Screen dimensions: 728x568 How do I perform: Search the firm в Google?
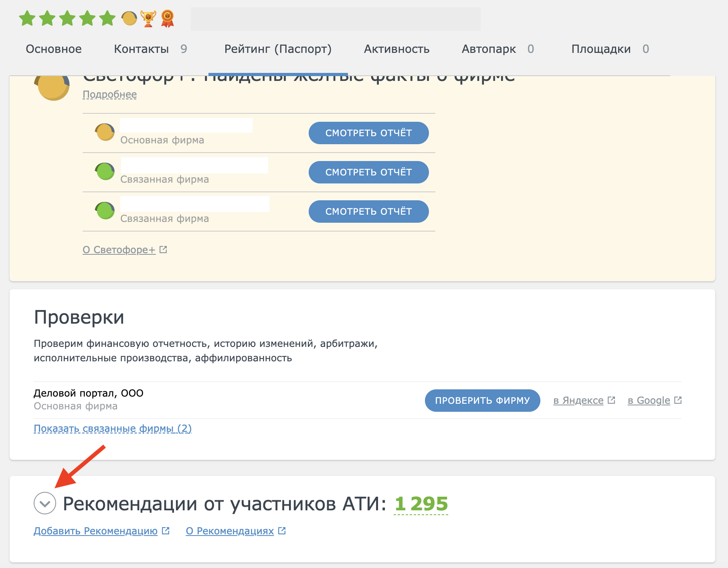pyautogui.click(x=649, y=401)
